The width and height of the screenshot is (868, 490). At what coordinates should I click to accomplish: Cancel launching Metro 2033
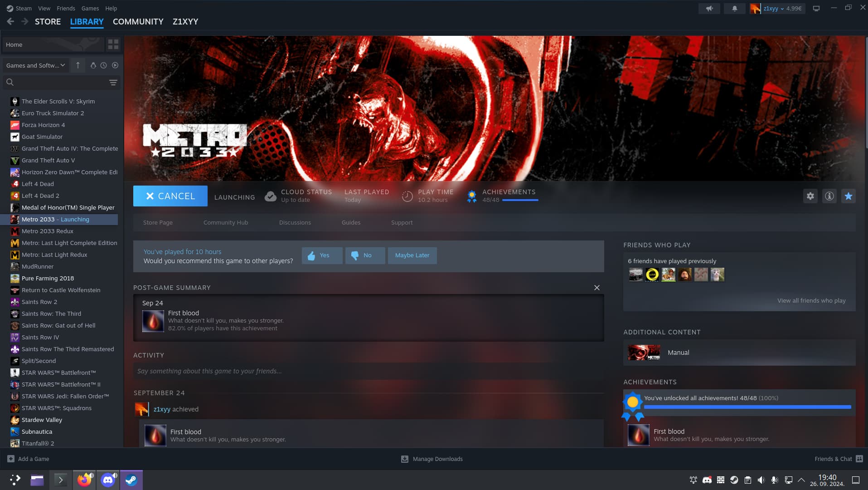pos(170,196)
